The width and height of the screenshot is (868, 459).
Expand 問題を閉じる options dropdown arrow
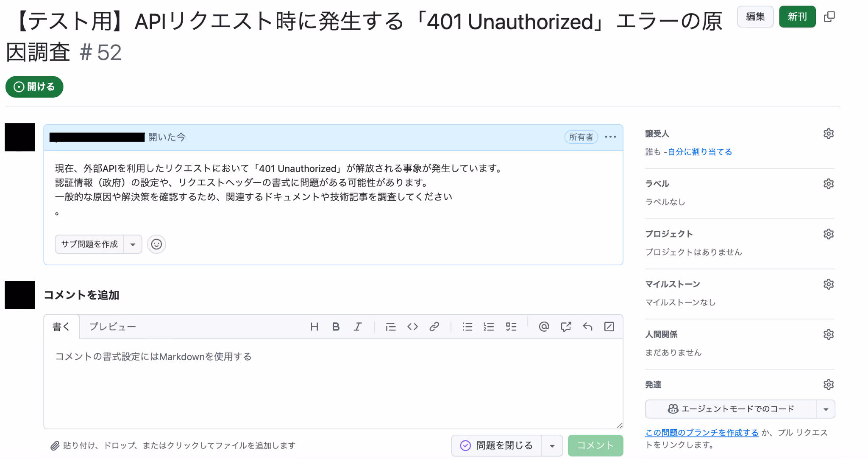click(x=552, y=445)
